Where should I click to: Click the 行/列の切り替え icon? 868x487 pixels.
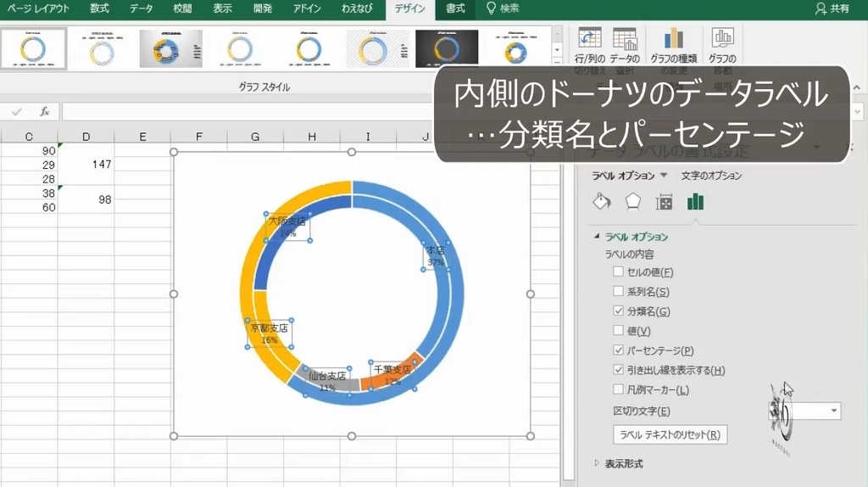(x=590, y=39)
